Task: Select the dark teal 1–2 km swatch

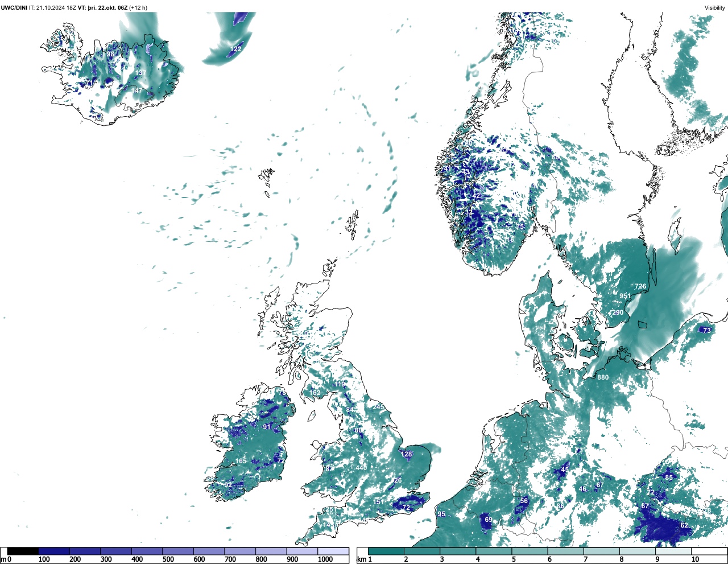Action: 386,551
